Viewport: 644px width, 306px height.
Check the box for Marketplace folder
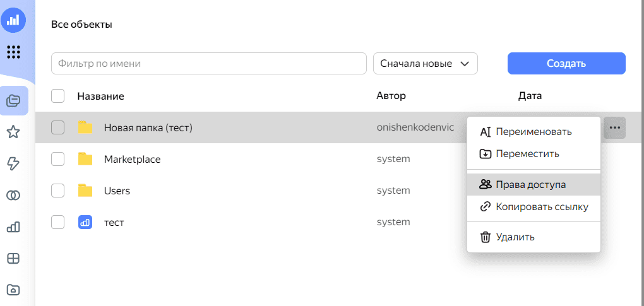pyautogui.click(x=58, y=159)
